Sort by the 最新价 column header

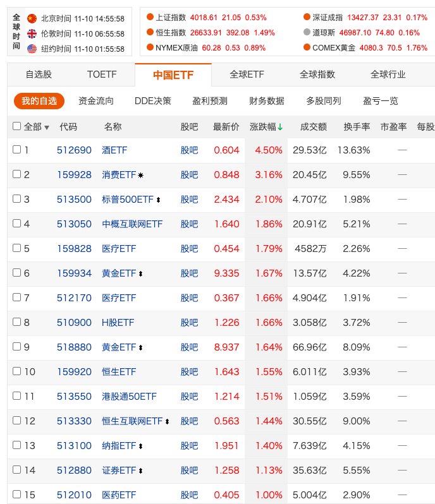click(x=226, y=127)
